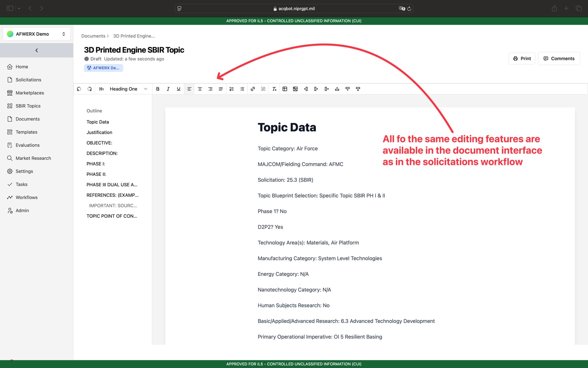588x368 pixels.
Task: Open Templates in sidebar
Action: (x=26, y=132)
